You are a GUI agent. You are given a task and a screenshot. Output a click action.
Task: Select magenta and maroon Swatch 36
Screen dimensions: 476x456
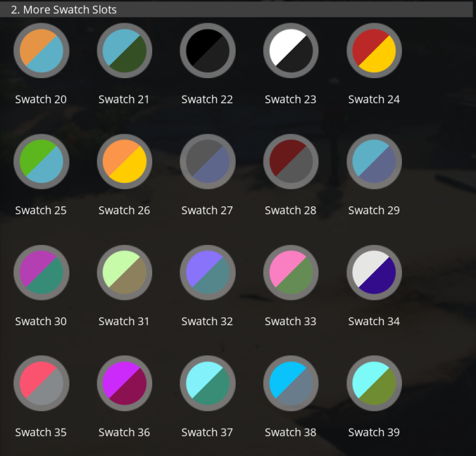[x=124, y=383]
